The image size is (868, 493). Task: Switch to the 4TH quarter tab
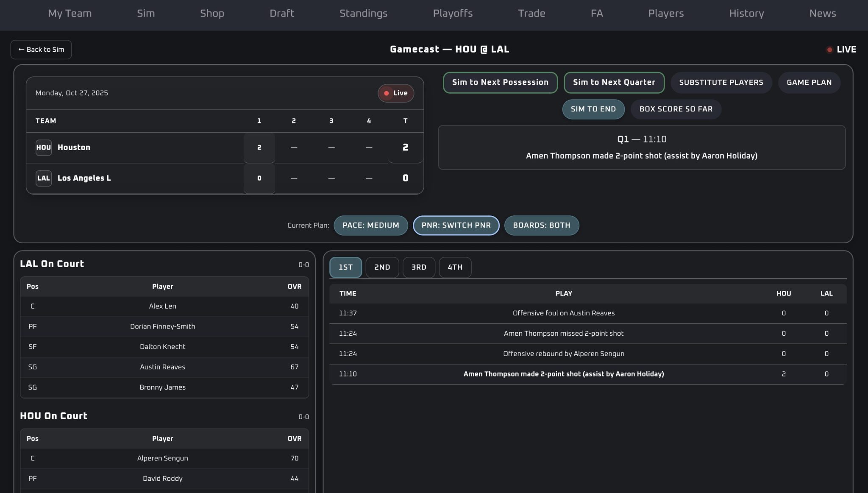[x=455, y=267]
